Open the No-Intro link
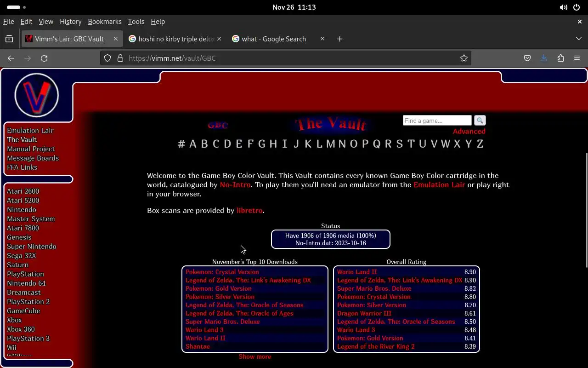Image resolution: width=588 pixels, height=368 pixels. [235, 185]
